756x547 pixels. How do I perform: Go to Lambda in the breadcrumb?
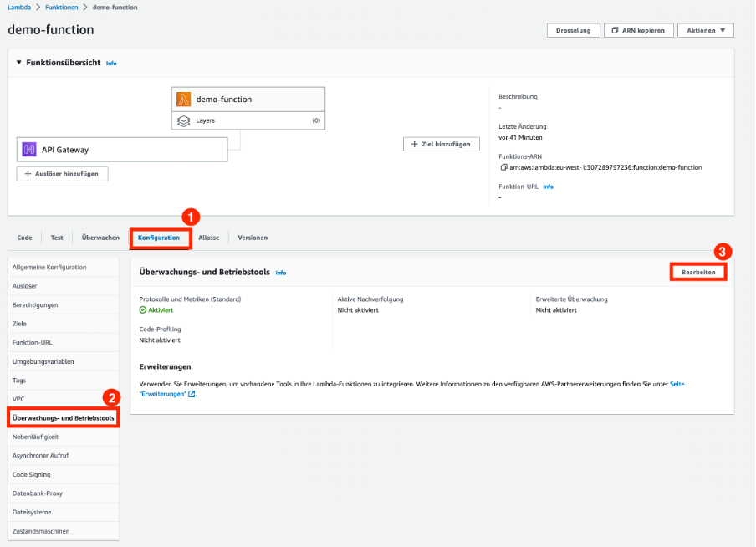coord(19,8)
